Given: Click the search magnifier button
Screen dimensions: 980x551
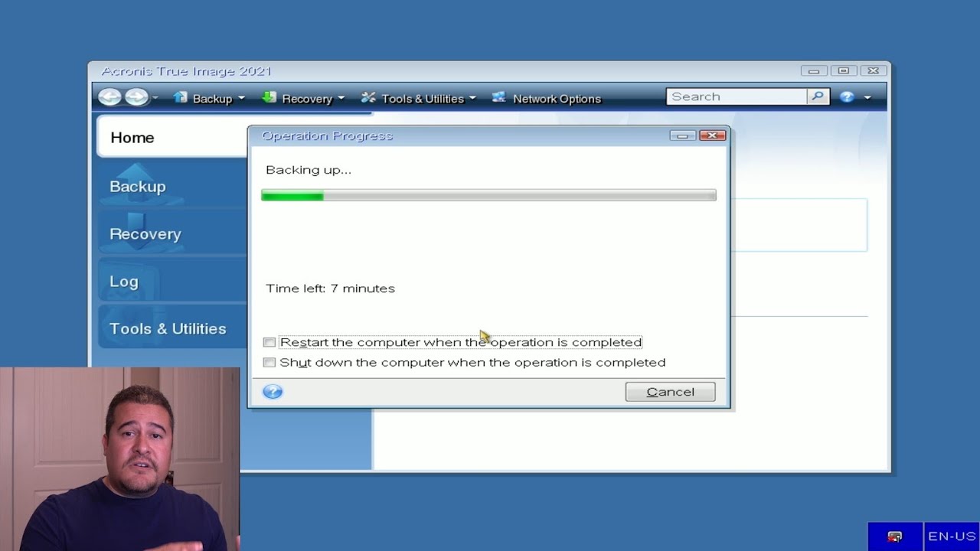Looking at the screenshot, I should [818, 96].
